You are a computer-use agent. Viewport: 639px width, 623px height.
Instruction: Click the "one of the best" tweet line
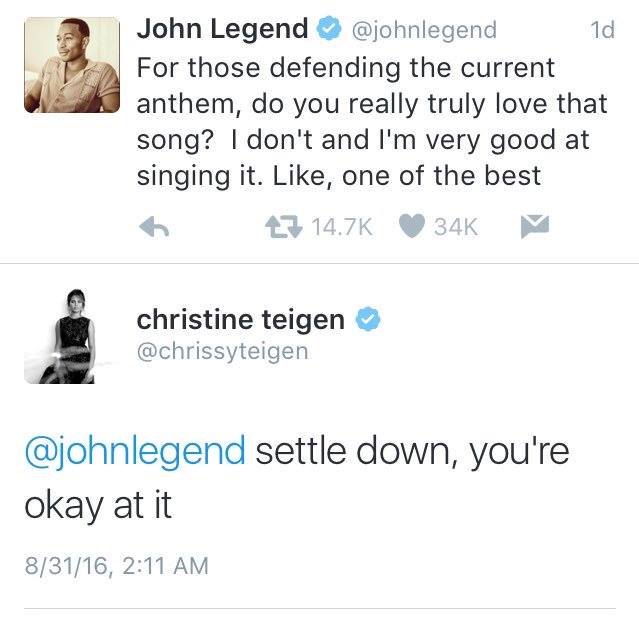pos(442,176)
